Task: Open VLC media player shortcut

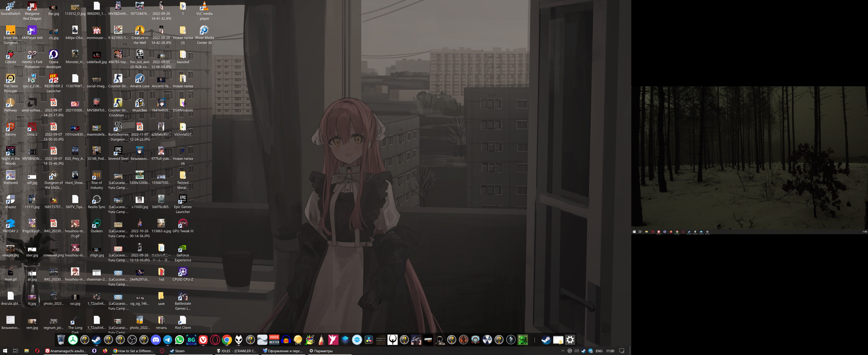Action: pyautogui.click(x=204, y=11)
